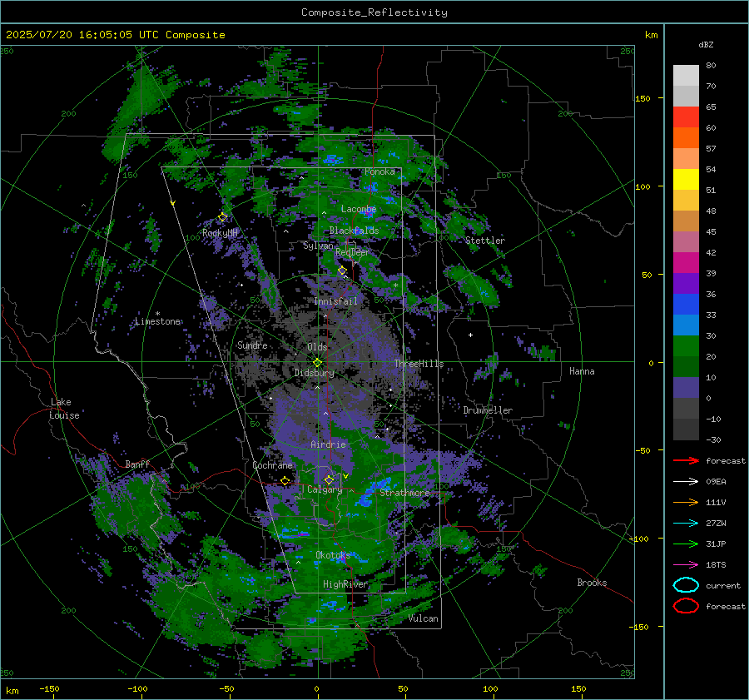The height and width of the screenshot is (700, 749).
Task: Select the Olds label
Action: [x=317, y=347]
